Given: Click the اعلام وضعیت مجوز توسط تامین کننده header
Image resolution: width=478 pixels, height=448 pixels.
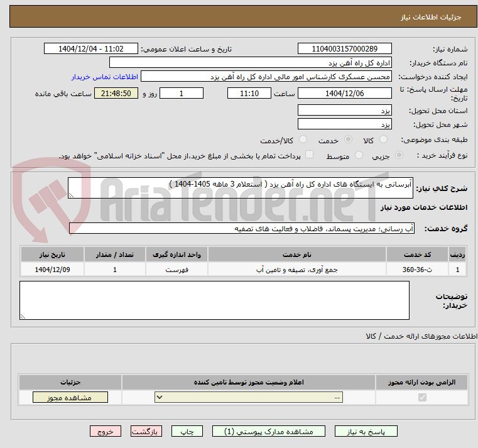Looking at the screenshot, I should pos(249,382).
